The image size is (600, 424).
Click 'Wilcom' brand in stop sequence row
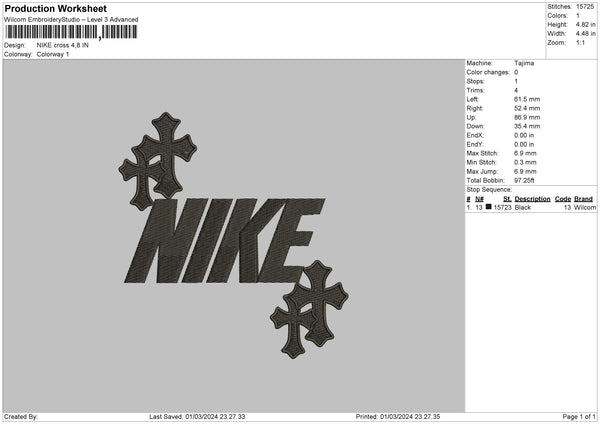pos(585,207)
